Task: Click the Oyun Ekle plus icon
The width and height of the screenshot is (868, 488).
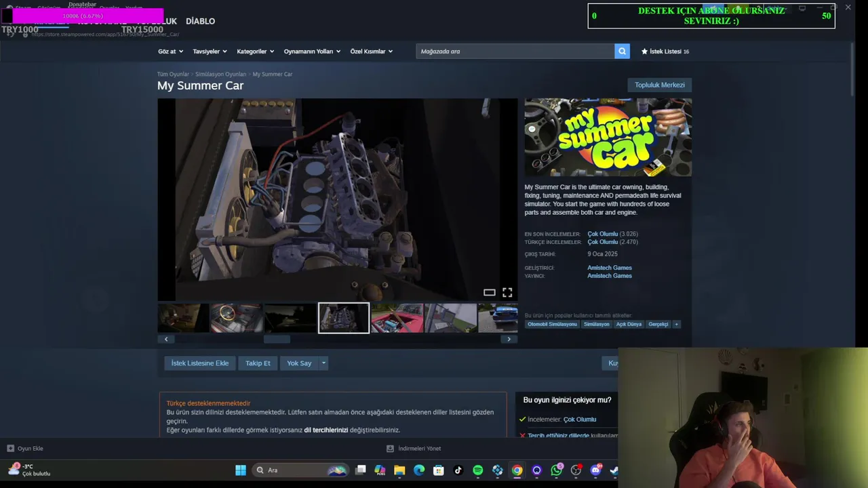Action: (x=10, y=449)
